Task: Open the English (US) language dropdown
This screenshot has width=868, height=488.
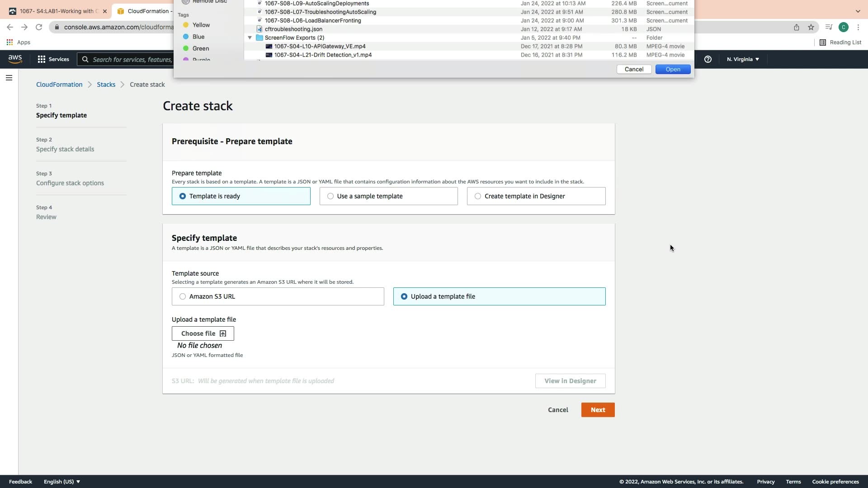Action: tap(62, 482)
